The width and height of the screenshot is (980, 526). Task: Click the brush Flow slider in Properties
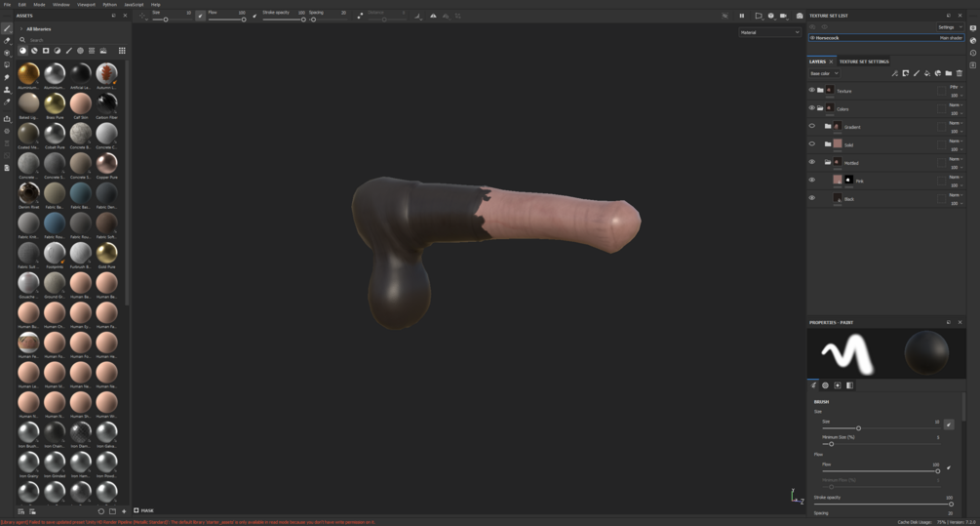880,471
